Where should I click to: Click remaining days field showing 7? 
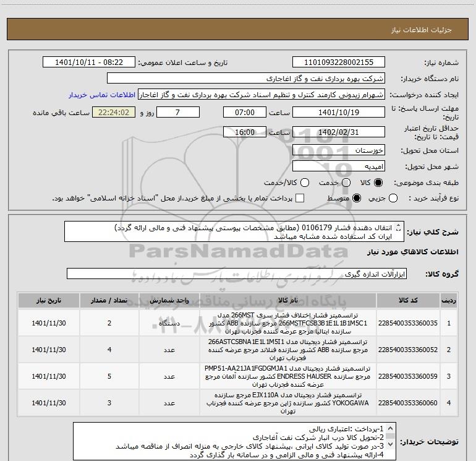click(x=178, y=113)
